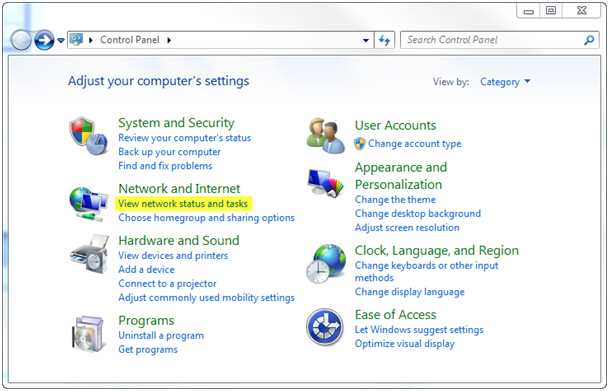Select Change display language
The height and width of the screenshot is (391, 609).
pos(409,292)
